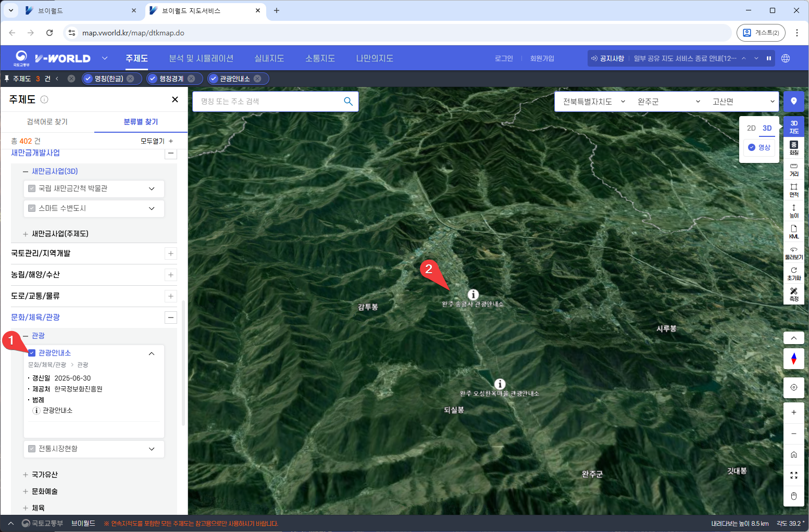
Task: Toggle the 영상 imagery option
Action: click(759, 147)
